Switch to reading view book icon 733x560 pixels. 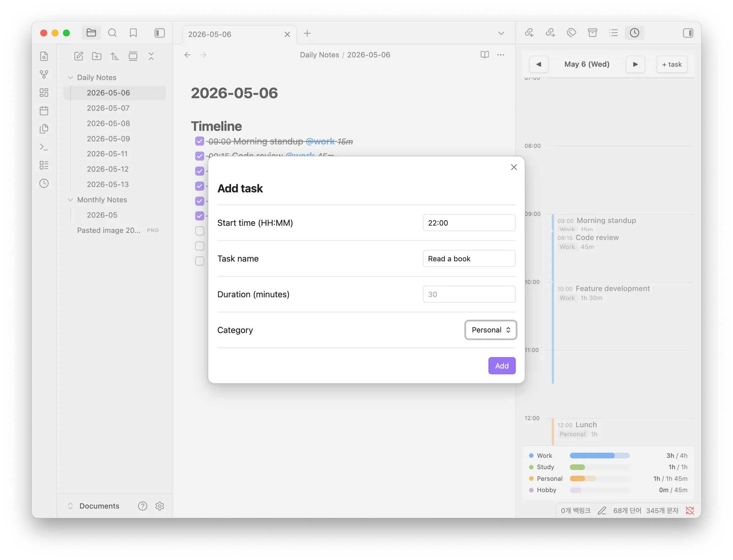click(x=485, y=55)
